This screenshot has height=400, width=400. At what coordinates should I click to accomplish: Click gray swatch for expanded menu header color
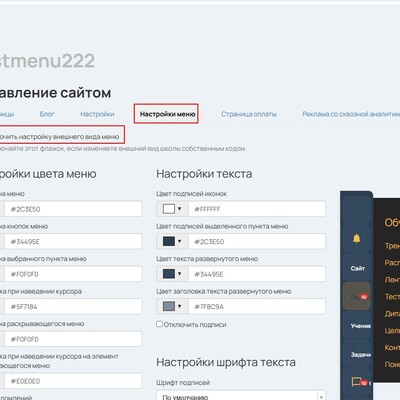point(169,306)
